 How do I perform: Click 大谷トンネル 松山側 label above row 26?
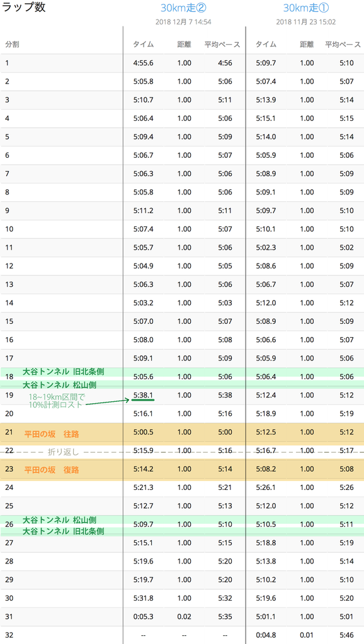click(59, 520)
